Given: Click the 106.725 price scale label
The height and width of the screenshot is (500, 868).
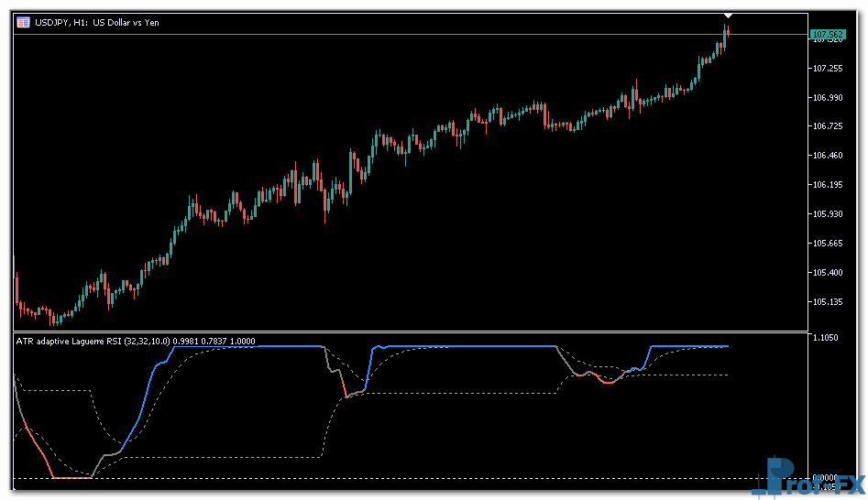Looking at the screenshot, I should coord(827,126).
